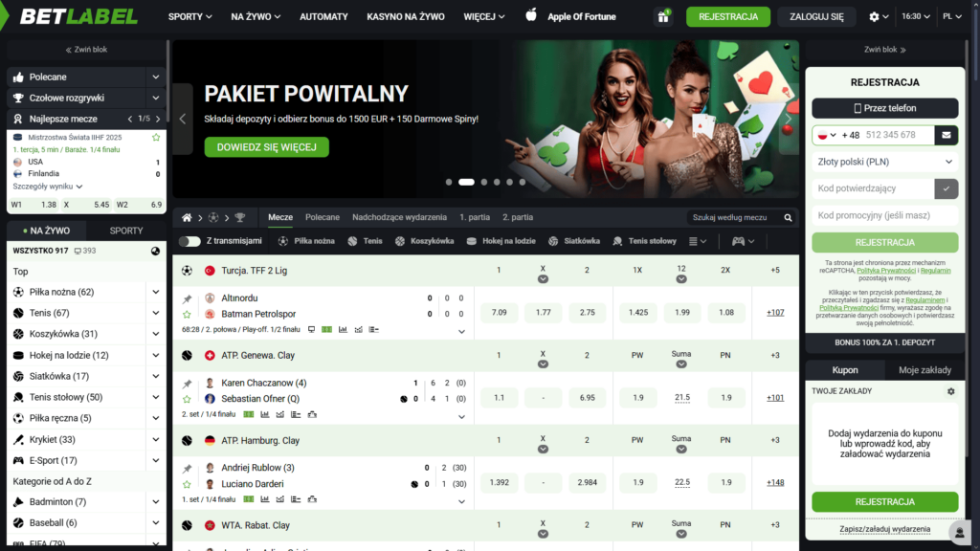
Task: Click the Dowiedz się więcej banner button
Action: (x=266, y=146)
